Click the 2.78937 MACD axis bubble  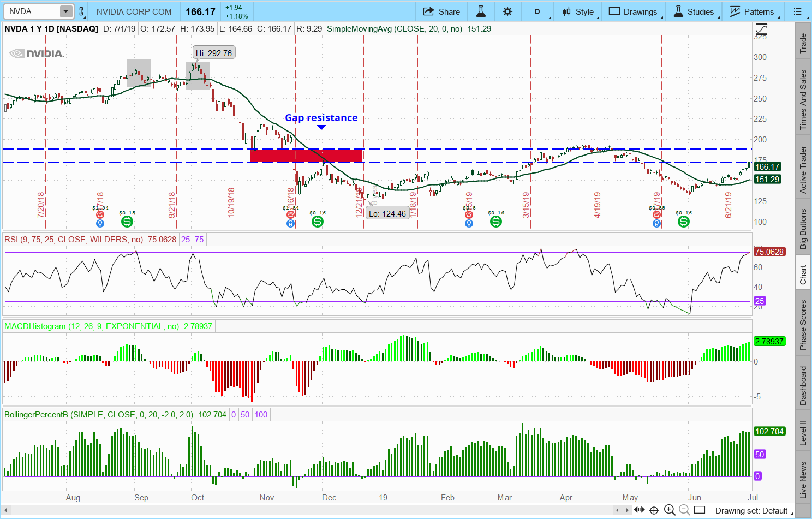(x=769, y=341)
